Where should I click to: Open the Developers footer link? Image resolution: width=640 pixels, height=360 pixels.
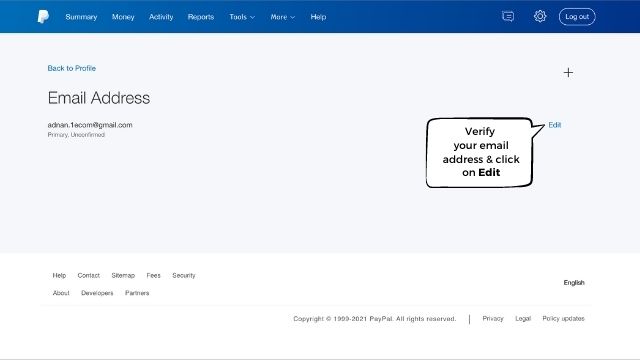pos(97,293)
